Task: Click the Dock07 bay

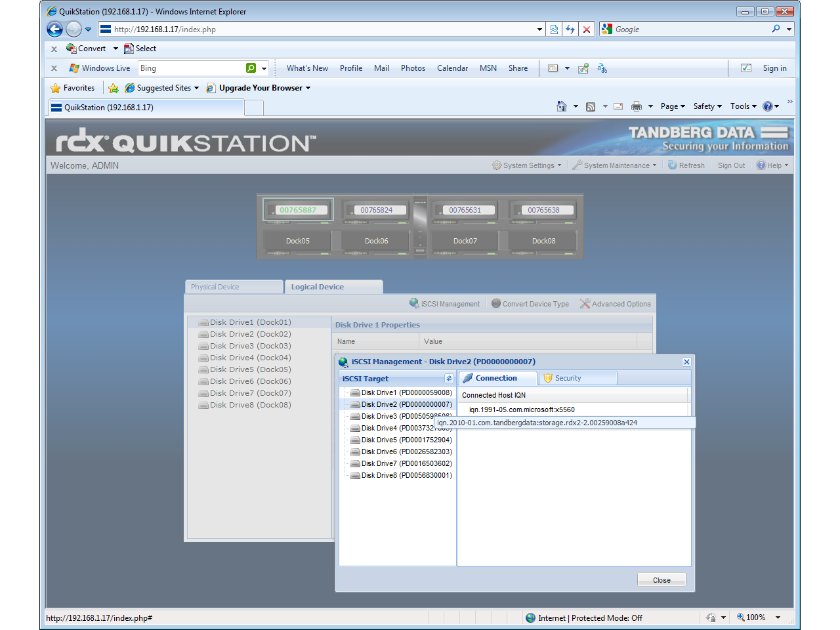Action: click(x=465, y=241)
